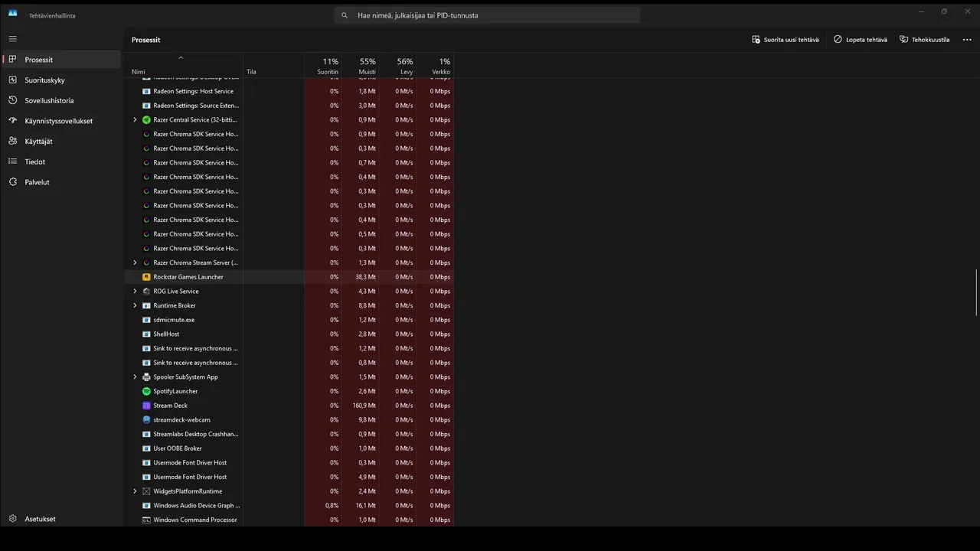Click Razer Chroma Stream Server icon
Image resolution: width=980 pixels, height=551 pixels.
[x=146, y=262]
